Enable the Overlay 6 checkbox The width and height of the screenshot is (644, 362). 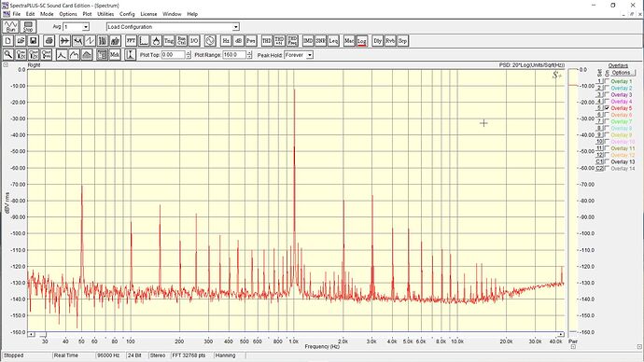[x=607, y=115]
